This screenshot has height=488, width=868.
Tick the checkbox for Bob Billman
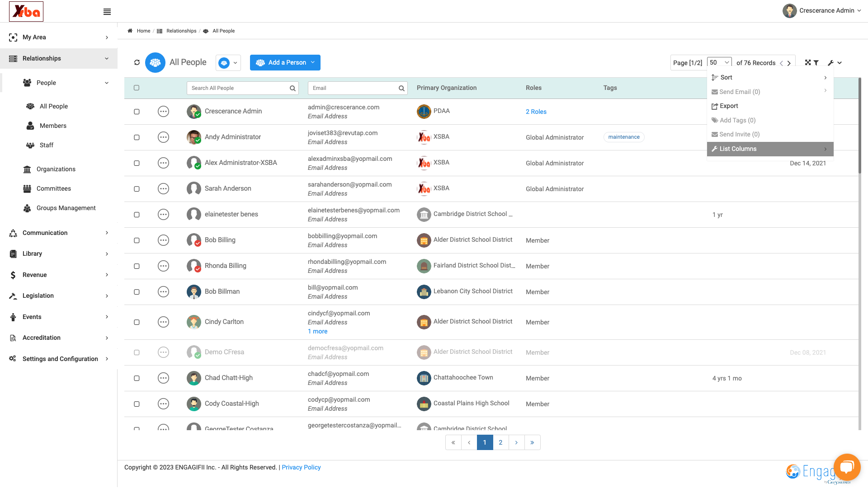tap(137, 292)
